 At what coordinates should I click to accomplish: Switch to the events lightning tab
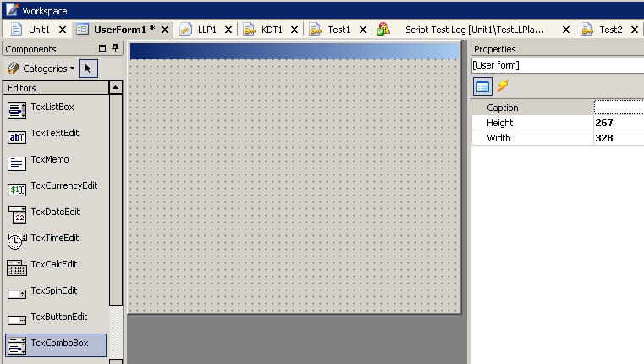(503, 85)
